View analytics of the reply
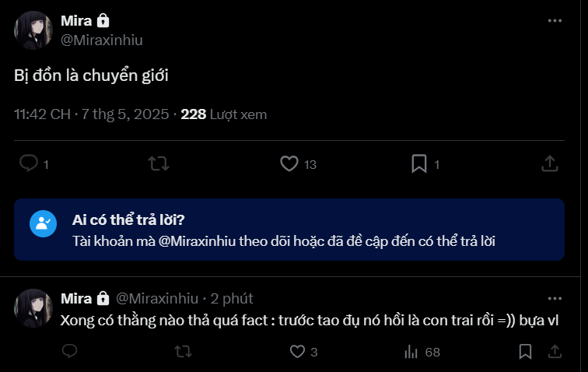 coord(411,352)
